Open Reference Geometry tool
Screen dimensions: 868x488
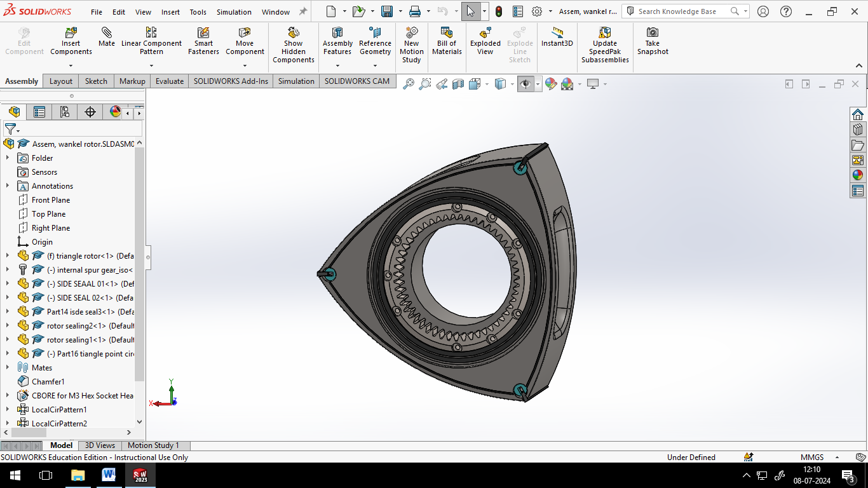tap(375, 41)
